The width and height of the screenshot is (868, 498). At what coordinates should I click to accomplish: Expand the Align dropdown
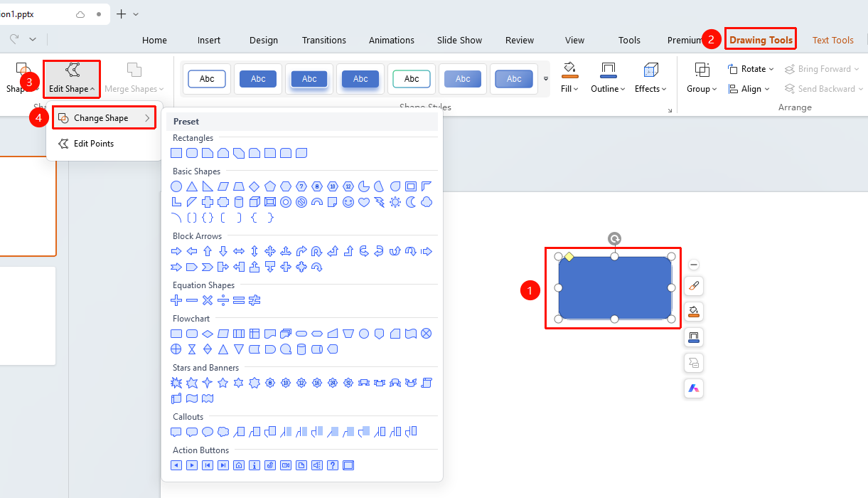749,89
